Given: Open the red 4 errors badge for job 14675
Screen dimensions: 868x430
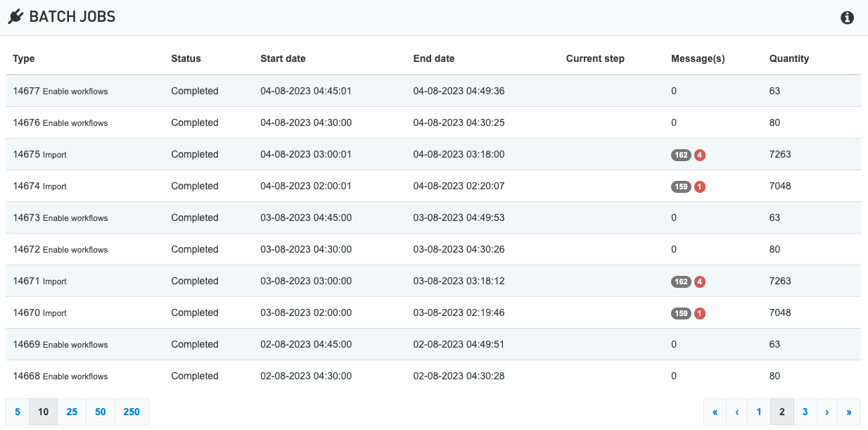Looking at the screenshot, I should click(700, 155).
